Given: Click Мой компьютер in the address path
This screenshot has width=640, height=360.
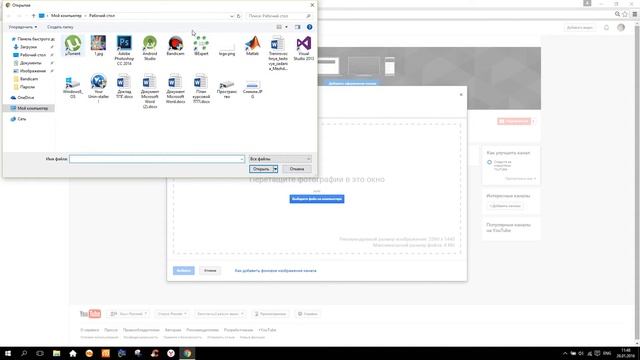Looking at the screenshot, I should click(66, 16).
